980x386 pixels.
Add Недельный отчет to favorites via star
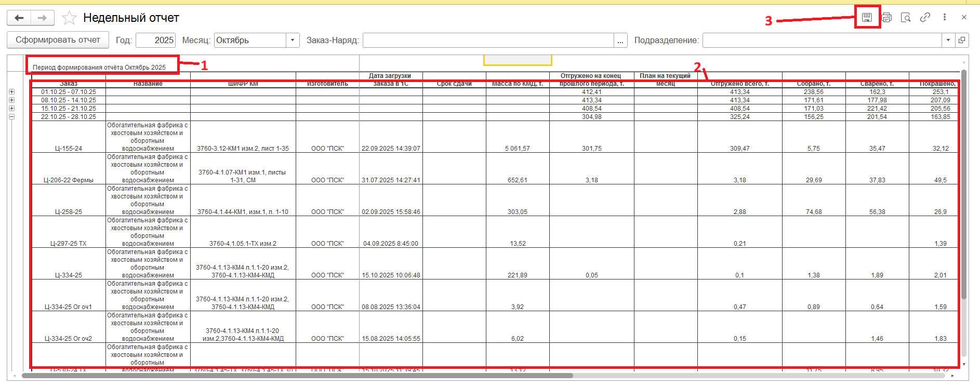click(x=69, y=18)
